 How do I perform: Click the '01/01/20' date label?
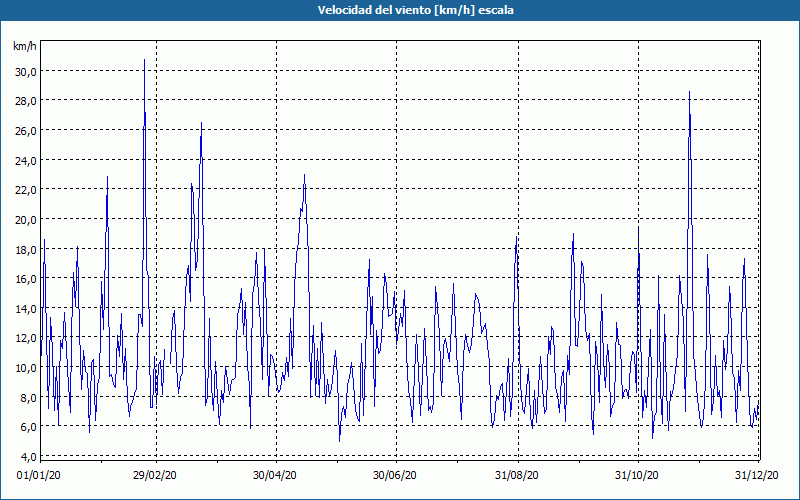pos(39,475)
